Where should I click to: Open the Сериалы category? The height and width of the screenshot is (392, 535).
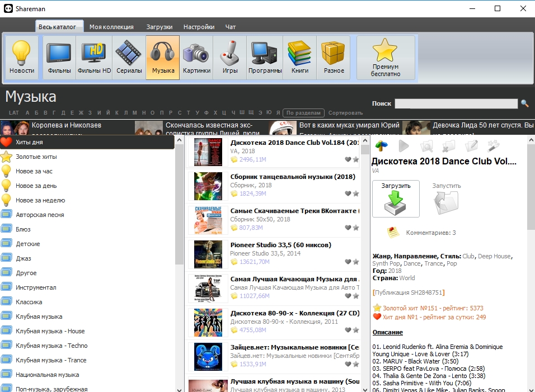pyautogui.click(x=129, y=57)
